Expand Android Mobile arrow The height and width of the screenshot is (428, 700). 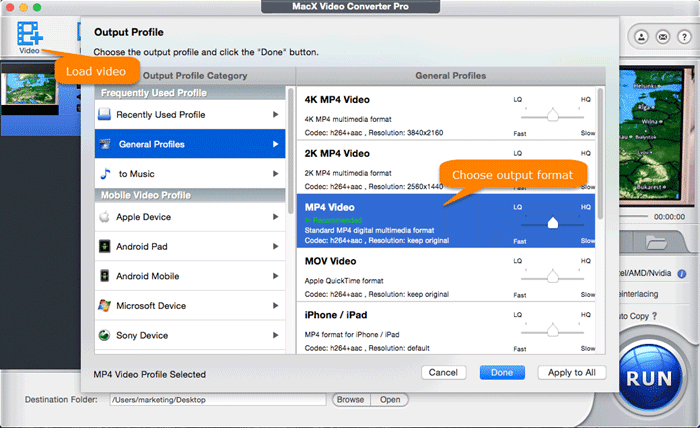coord(275,276)
